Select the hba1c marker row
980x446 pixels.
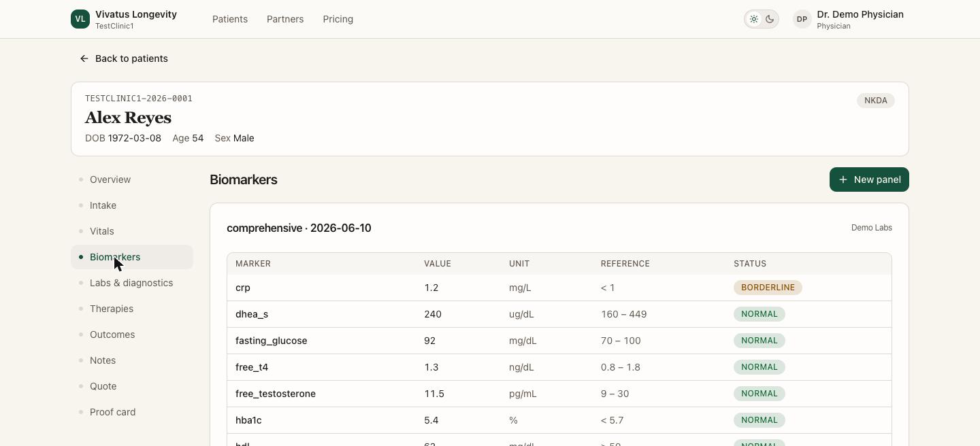[559, 420]
